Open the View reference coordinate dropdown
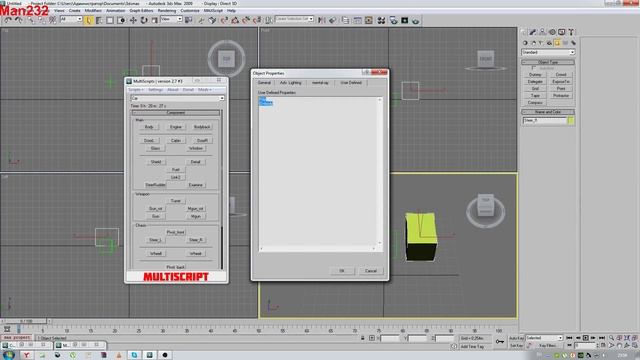This screenshot has width=640, height=360. point(171,19)
